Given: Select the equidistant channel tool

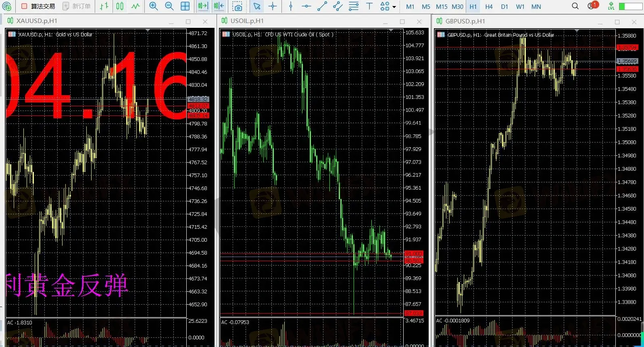Looking at the screenshot, I should (338, 6).
